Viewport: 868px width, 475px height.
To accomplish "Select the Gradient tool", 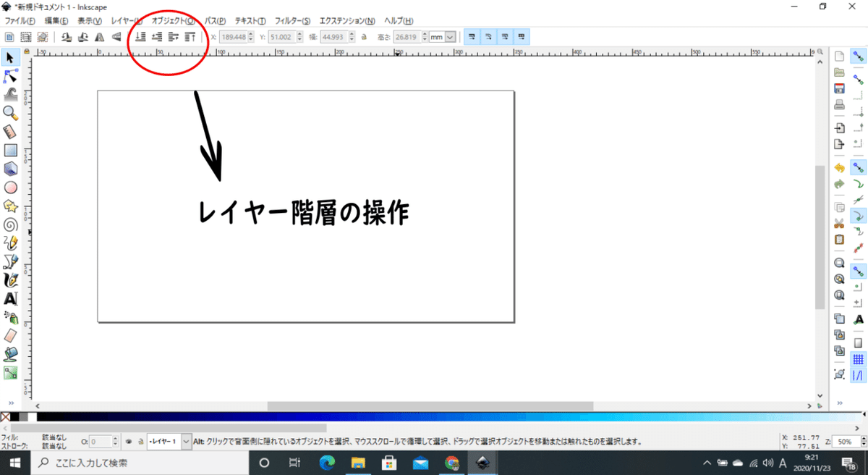I will (10, 374).
